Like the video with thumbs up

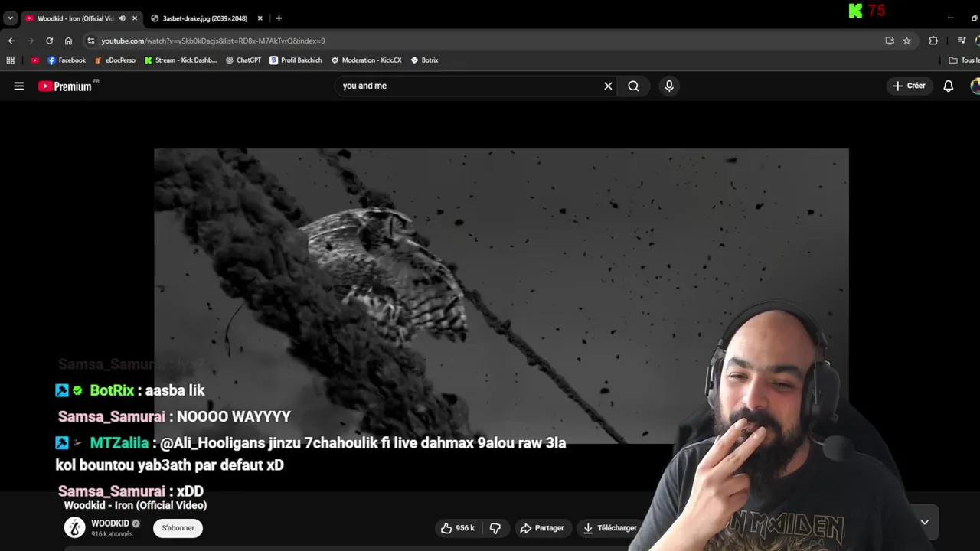click(458, 528)
